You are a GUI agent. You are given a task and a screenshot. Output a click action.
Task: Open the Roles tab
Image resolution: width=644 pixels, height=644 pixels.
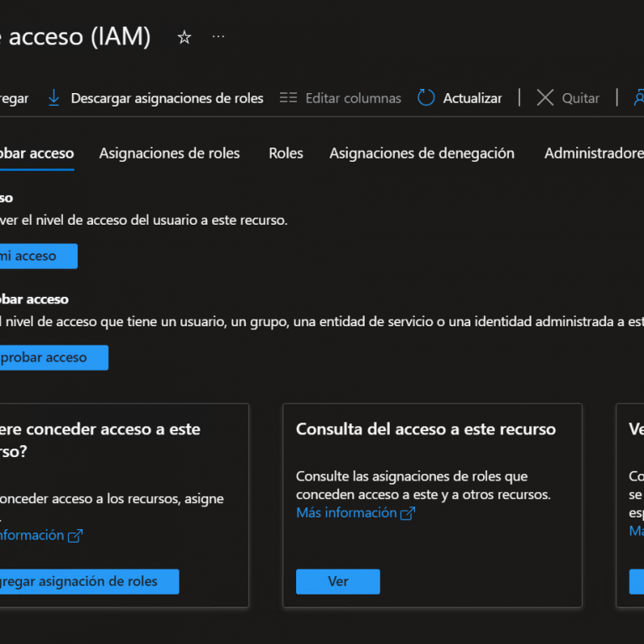(x=286, y=153)
